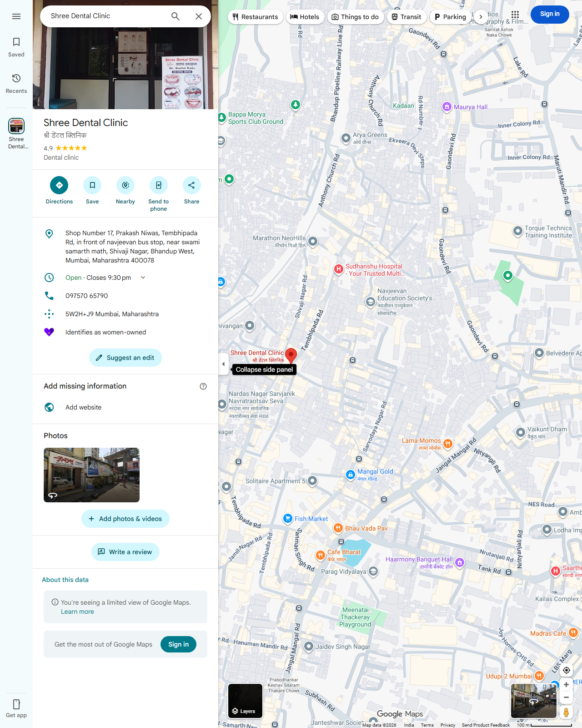
Task: Click Add photos & videos
Action: click(125, 519)
